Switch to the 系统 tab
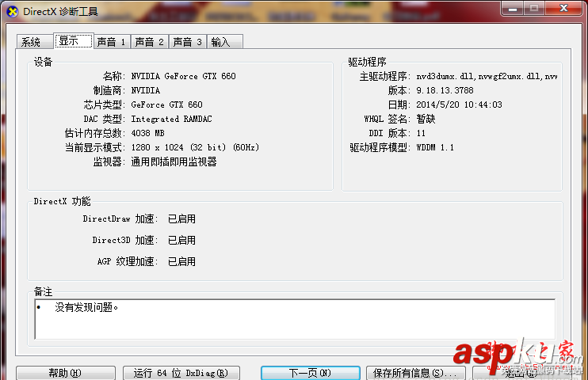The image size is (588, 380). [34, 42]
